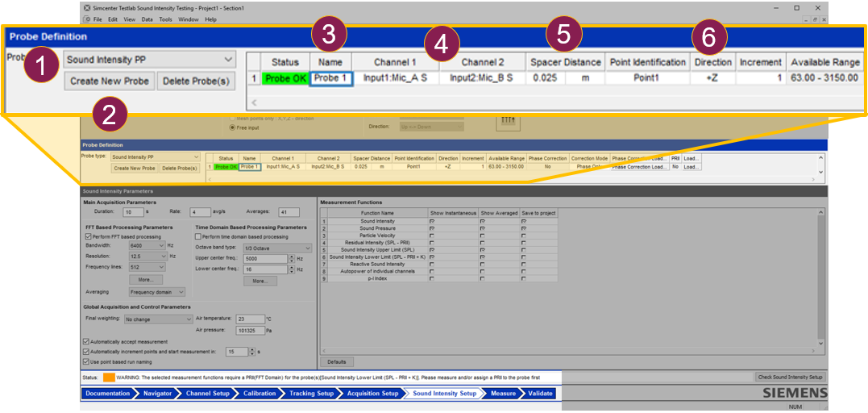The height and width of the screenshot is (413, 868).
Task: Enable Show Instantaneous for p-I Index row
Action: (432, 279)
